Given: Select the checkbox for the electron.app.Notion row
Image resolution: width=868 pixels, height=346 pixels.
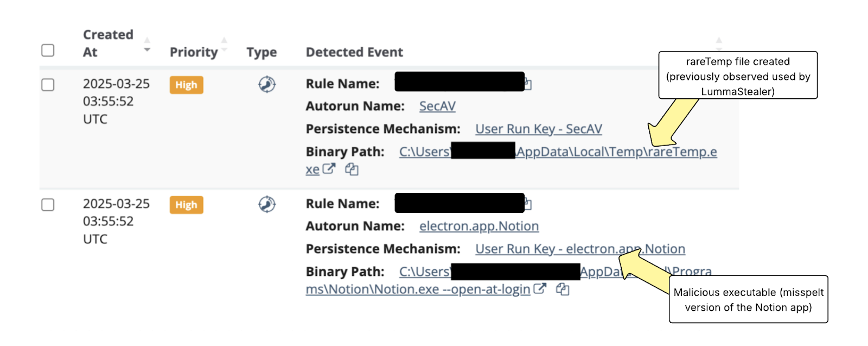Looking at the screenshot, I should (48, 205).
